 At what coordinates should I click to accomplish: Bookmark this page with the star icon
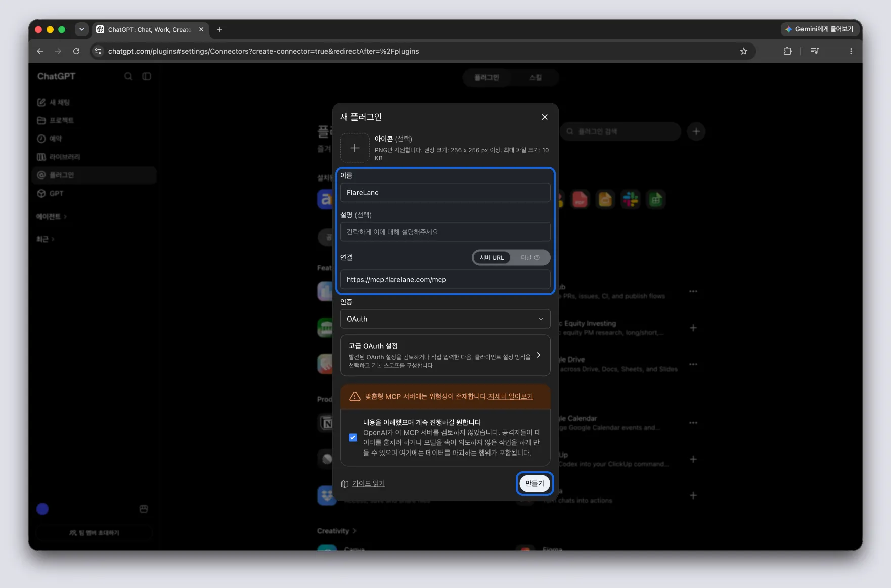tap(744, 51)
